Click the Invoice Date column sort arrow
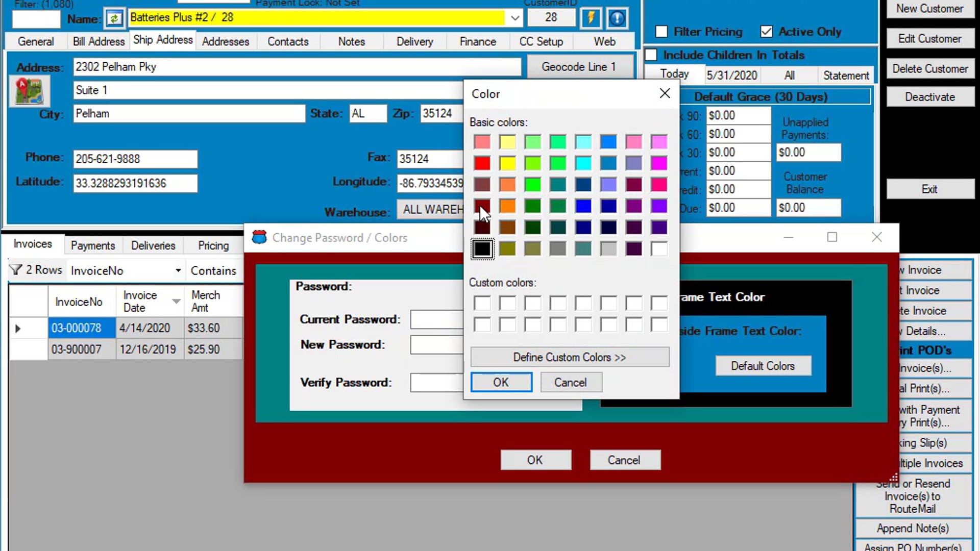The image size is (980, 551). point(176,302)
